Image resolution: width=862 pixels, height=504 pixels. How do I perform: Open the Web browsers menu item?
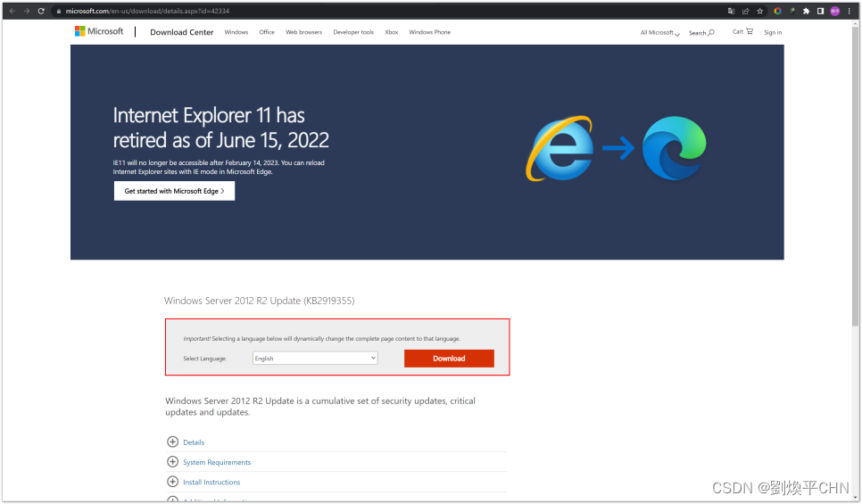click(303, 32)
